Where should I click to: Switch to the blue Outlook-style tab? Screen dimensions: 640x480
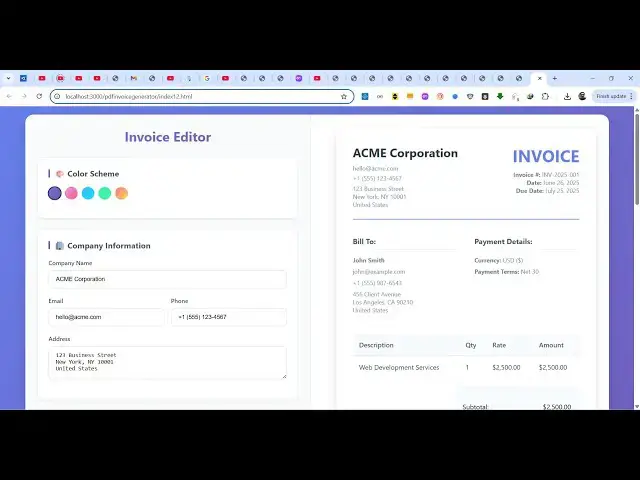(x=23, y=78)
